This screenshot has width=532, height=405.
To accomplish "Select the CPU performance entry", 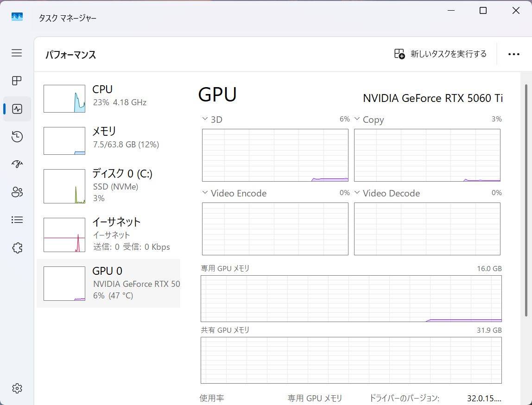I will [108, 99].
